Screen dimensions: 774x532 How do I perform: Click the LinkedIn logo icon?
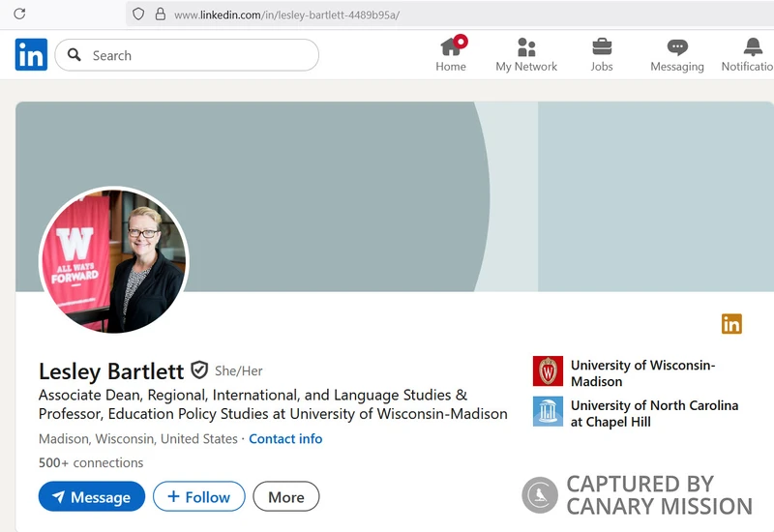click(31, 54)
